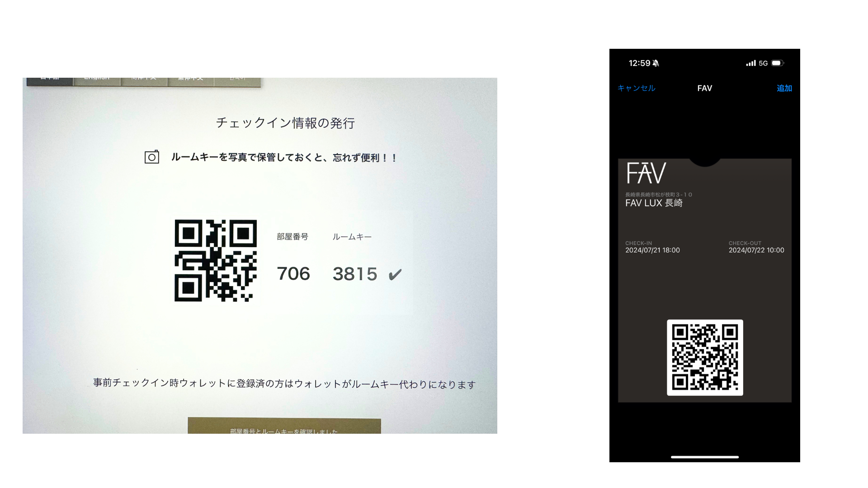Tap 追加 to add pass to Wallet
This screenshot has height=488, width=868.
pos(784,88)
